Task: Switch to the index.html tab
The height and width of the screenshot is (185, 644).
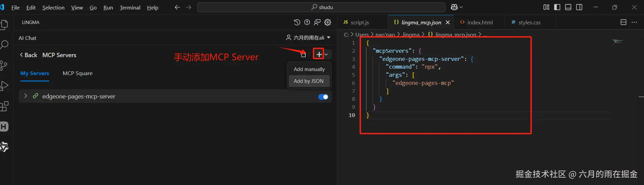Action: (x=479, y=22)
